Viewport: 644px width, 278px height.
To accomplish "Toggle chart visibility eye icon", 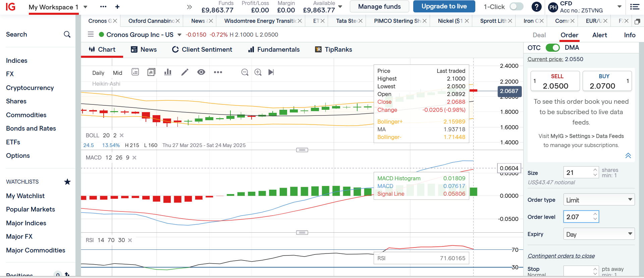I will 201,72.
